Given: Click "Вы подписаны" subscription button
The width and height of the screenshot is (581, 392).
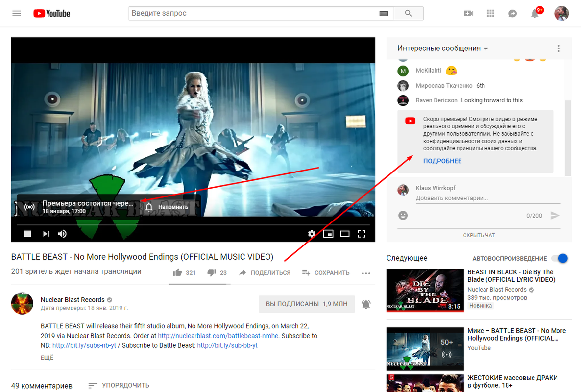Looking at the screenshot, I should coord(307,304).
